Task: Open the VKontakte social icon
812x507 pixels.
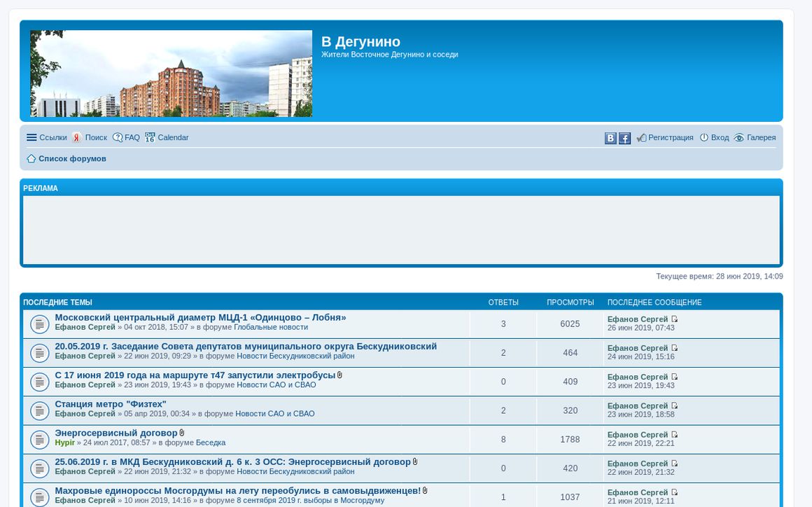Action: (x=610, y=138)
